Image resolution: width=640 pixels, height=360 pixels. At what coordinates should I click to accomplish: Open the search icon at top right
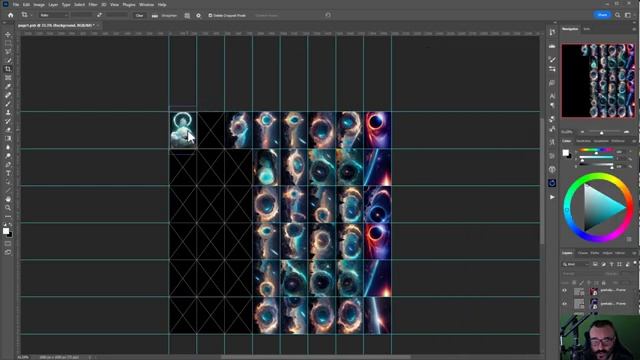tap(618, 15)
